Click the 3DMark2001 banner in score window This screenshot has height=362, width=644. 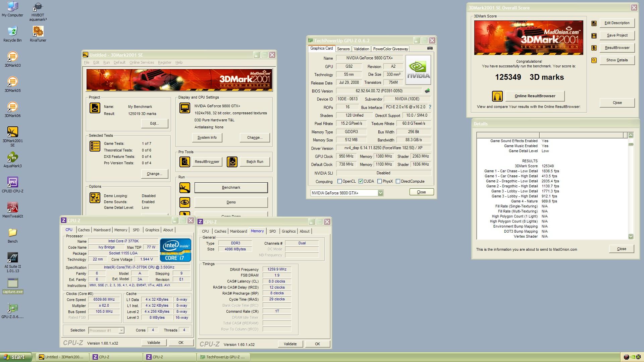[529, 38]
